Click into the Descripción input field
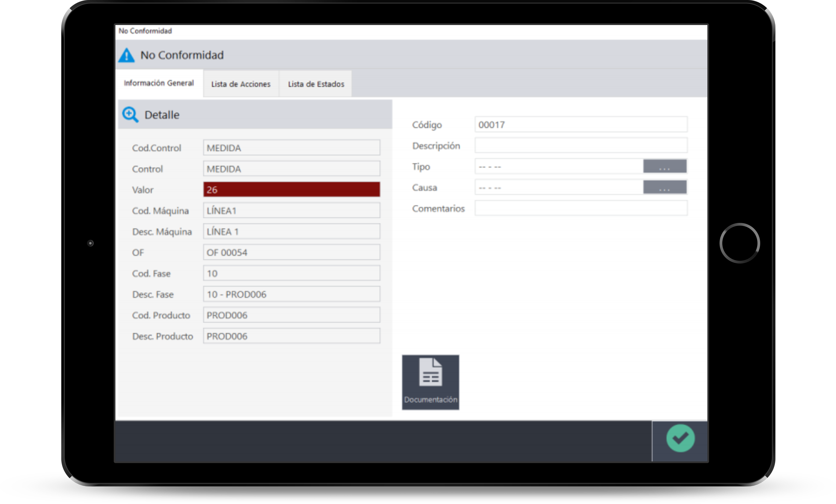 (x=580, y=145)
